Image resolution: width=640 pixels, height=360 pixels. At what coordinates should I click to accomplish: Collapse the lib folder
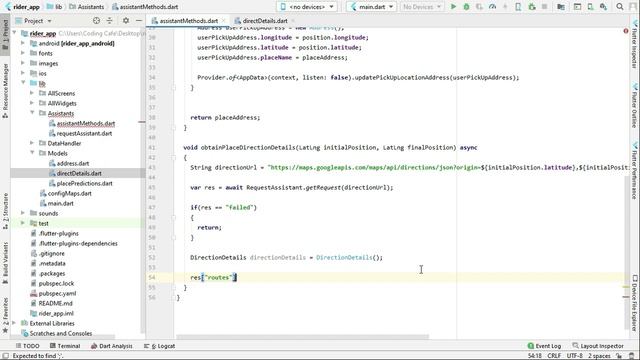23,83
